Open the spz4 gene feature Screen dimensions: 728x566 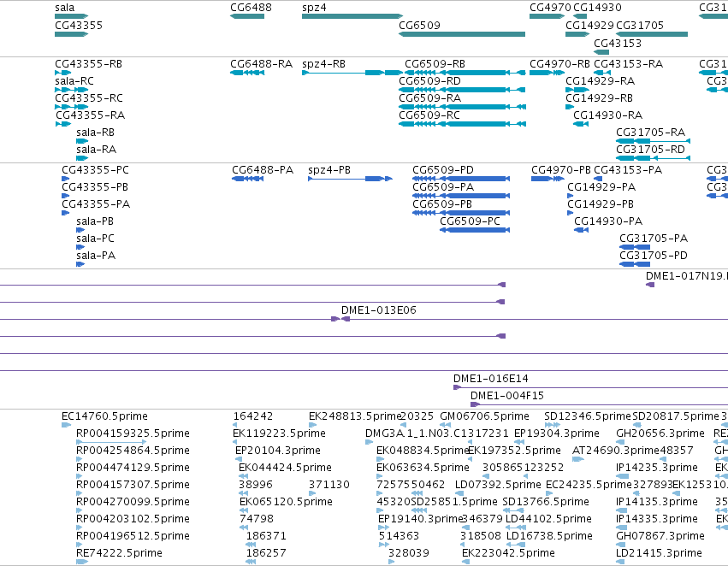pyautogui.click(x=352, y=16)
